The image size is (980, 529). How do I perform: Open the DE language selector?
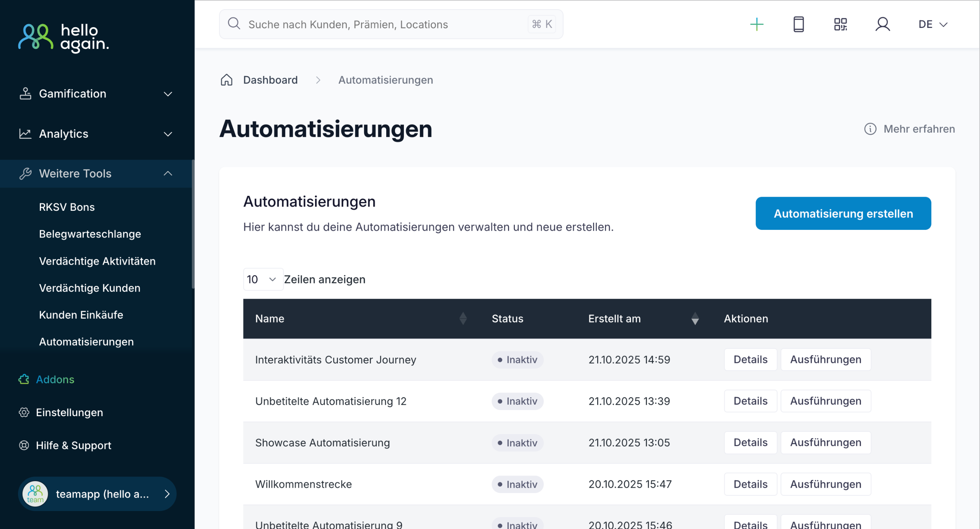[x=933, y=24]
